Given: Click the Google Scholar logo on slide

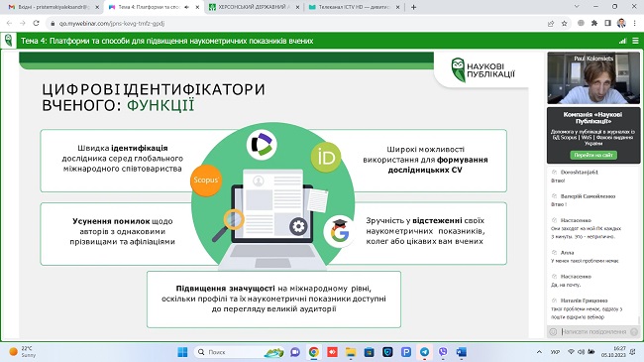Looking at the screenshot, I should [339, 231].
